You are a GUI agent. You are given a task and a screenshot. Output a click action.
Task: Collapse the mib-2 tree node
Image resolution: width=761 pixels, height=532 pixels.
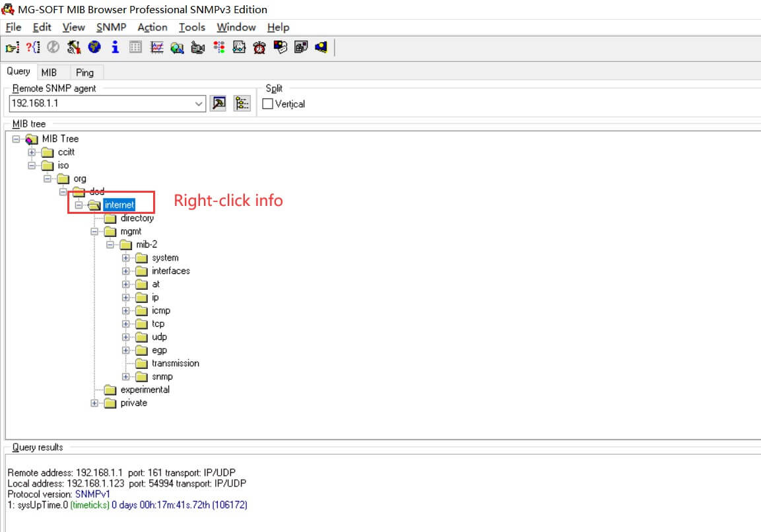(110, 245)
